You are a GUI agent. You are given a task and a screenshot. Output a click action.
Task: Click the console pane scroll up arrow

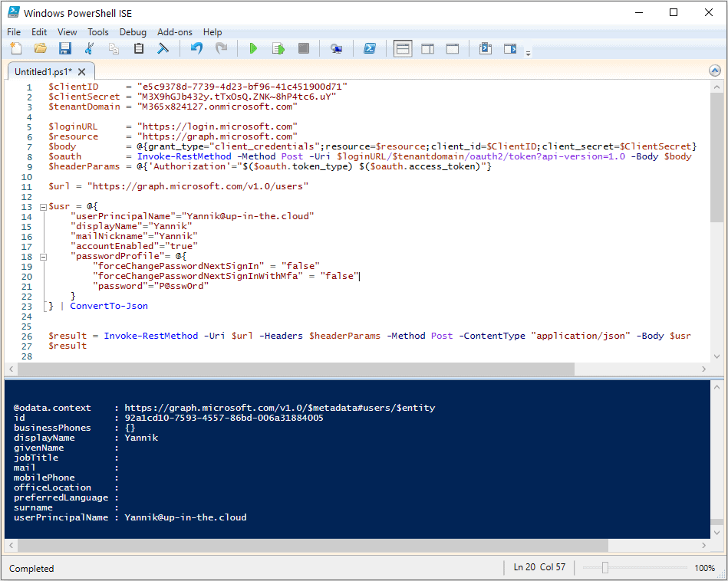tap(716, 387)
